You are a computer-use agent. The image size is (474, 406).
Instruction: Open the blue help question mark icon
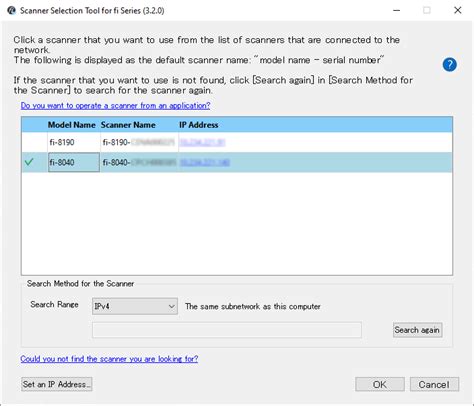[449, 65]
